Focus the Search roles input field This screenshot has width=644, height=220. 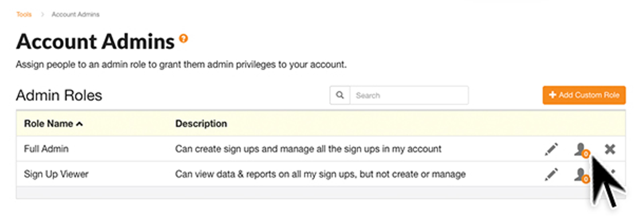[409, 95]
